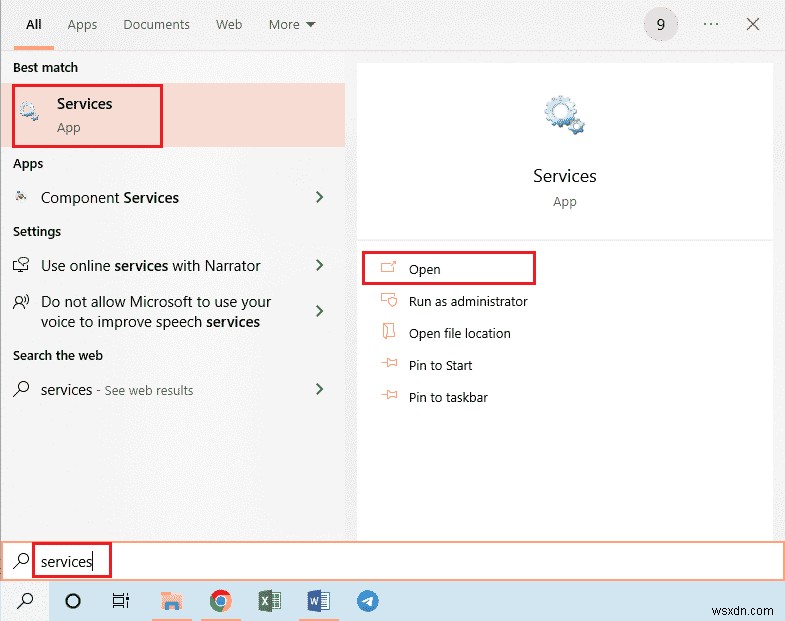Click the speech services voice icon
Screen dimensions: 785x621
21,302
